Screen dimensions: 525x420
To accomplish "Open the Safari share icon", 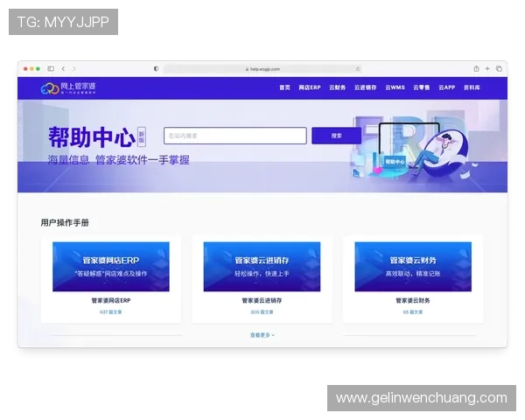I will [x=476, y=68].
